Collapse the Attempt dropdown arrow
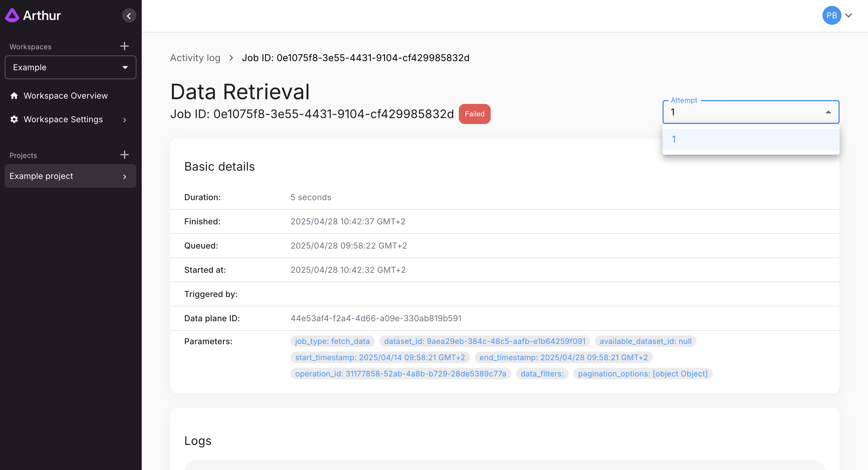The height and width of the screenshot is (470, 868). coord(828,112)
